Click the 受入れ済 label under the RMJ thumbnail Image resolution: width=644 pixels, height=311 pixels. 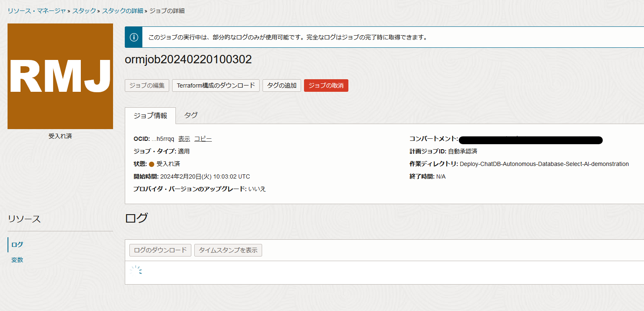60,136
